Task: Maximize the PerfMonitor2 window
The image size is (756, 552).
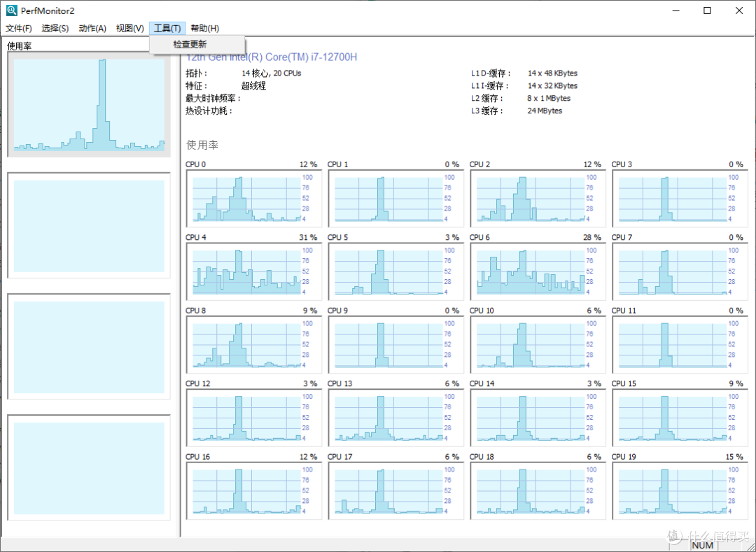Action: pos(707,10)
